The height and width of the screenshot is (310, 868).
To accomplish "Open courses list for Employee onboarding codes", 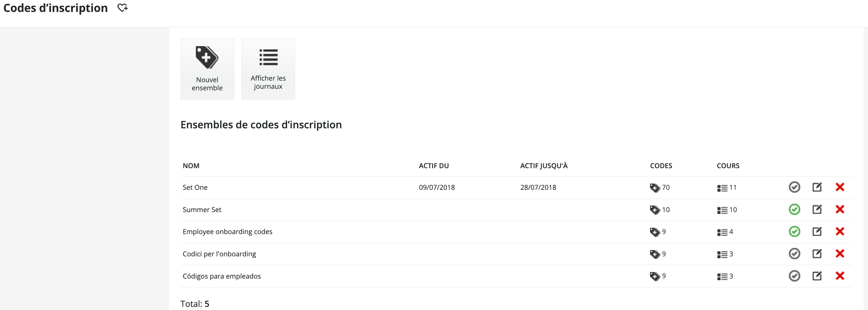I will click(725, 232).
